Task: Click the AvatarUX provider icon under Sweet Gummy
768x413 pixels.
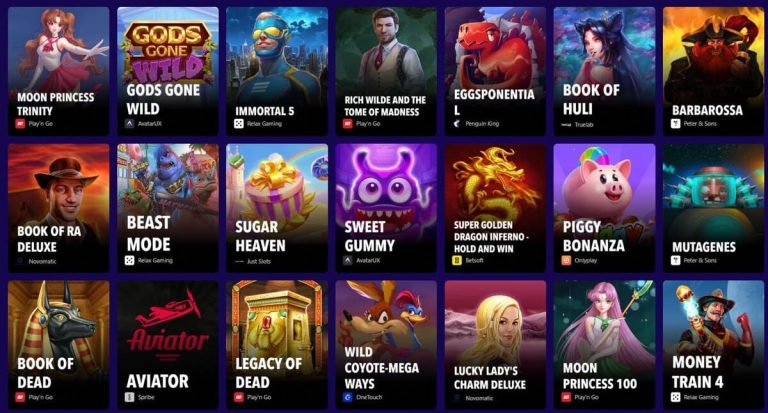Action: (348, 261)
